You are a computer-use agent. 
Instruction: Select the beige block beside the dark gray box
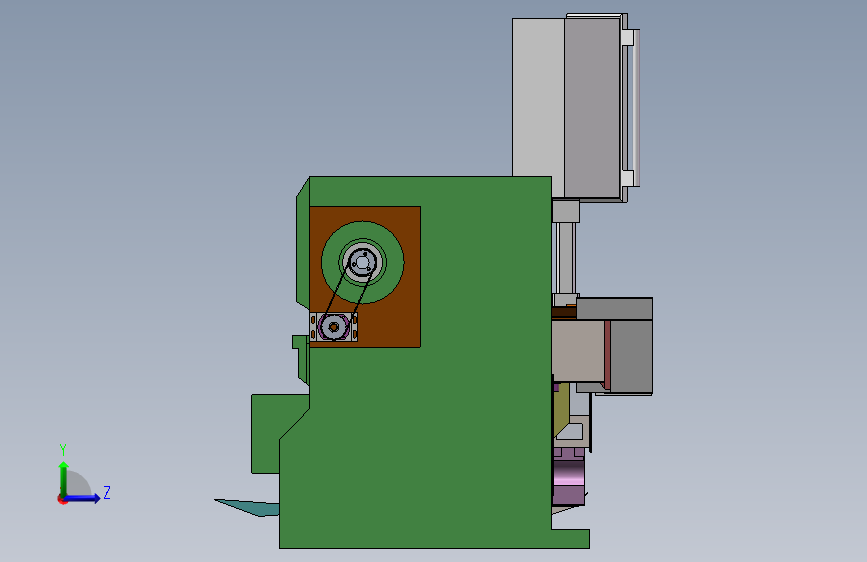[x=578, y=351]
